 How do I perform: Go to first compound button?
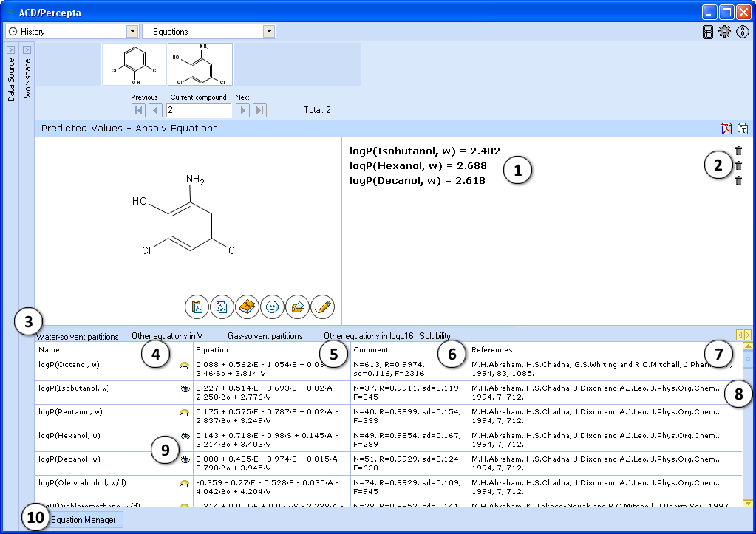138,110
